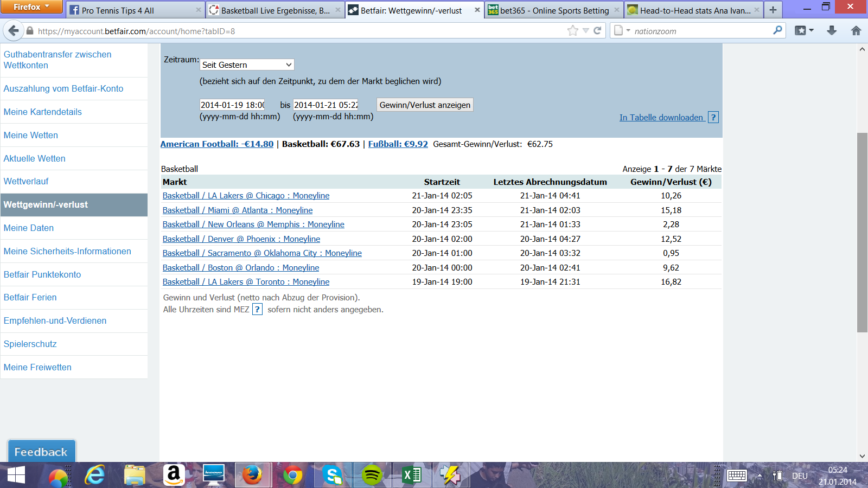Open Aktuelle Wetten in the sidebar
868x488 pixels.
click(74, 158)
